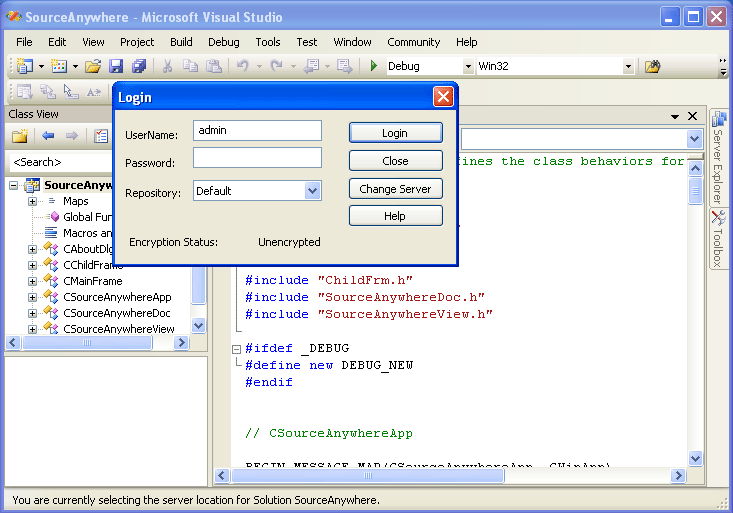Open the Toolbox side tab
The width and height of the screenshot is (733, 513).
click(x=718, y=238)
